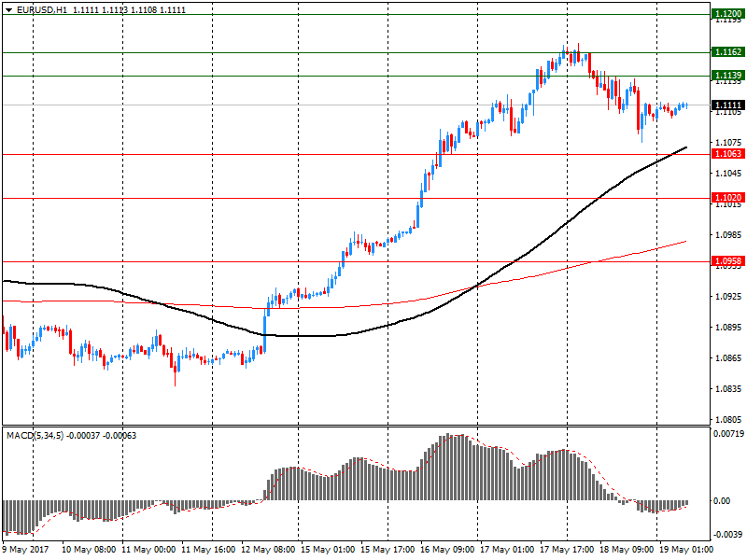Select the 15 May 17:00 time label
747x560 pixels.
tap(388, 549)
